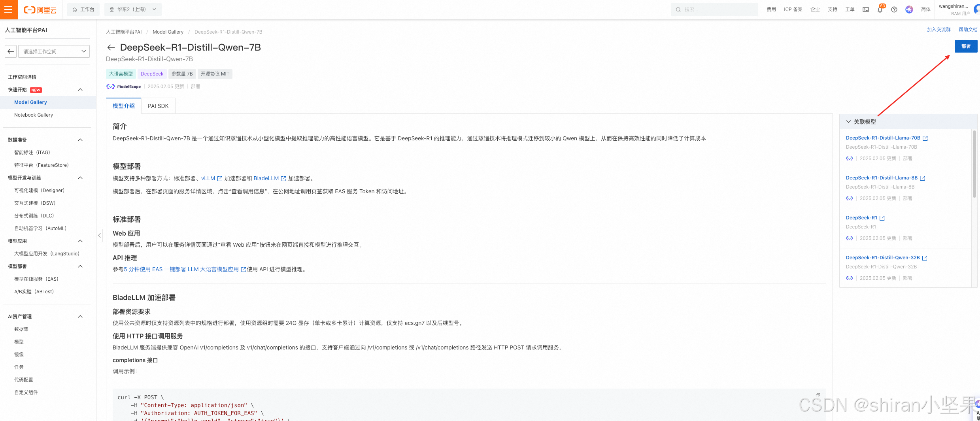Click the user avatar at top right

(976, 9)
